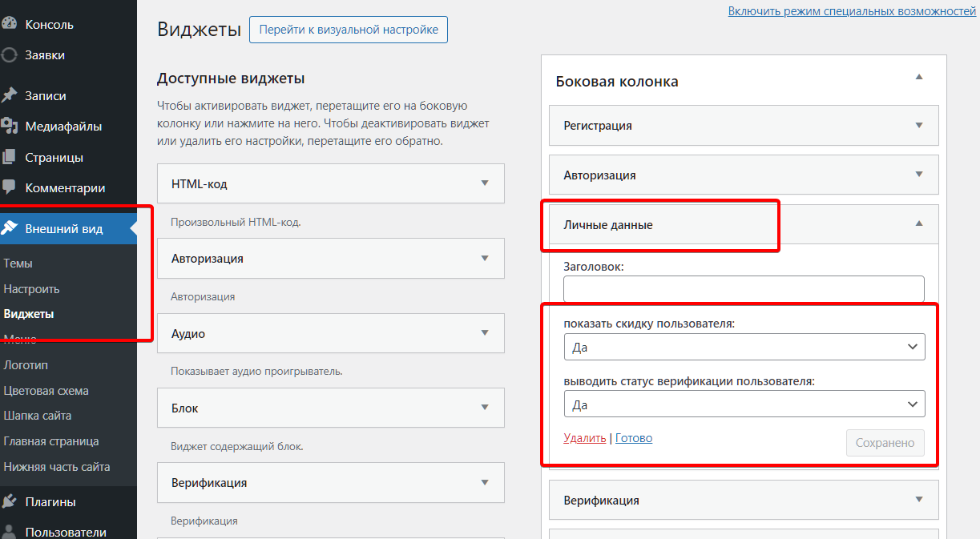Open Медиафайлы via its media icon
The image size is (980, 539).
pyautogui.click(x=10, y=126)
